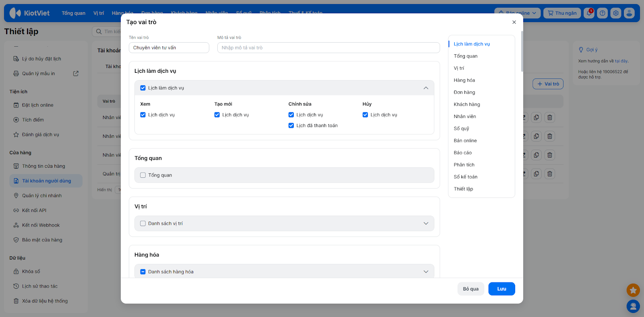Viewport: 644px width, 317px height.
Task: Expand the Danh sách vị trí section
Action: [426, 223]
